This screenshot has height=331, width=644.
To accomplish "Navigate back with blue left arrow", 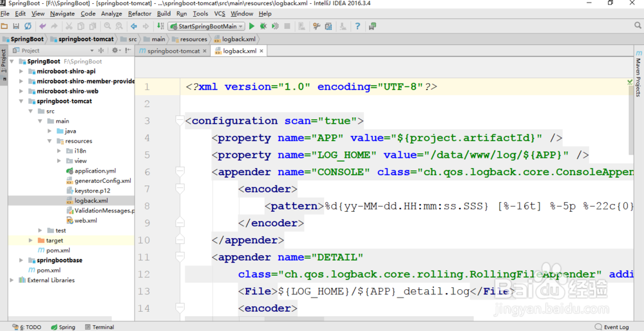I will click(134, 26).
